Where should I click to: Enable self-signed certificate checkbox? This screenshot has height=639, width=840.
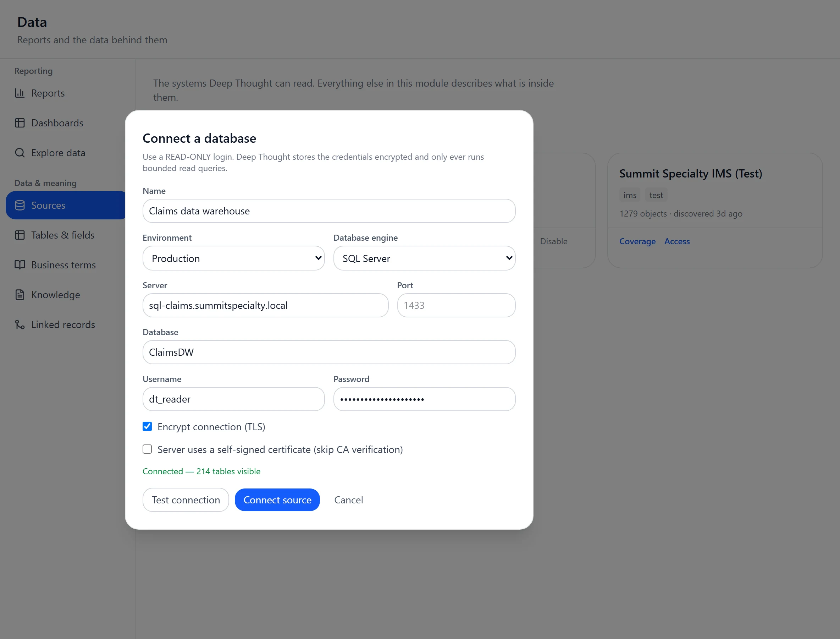(x=147, y=449)
